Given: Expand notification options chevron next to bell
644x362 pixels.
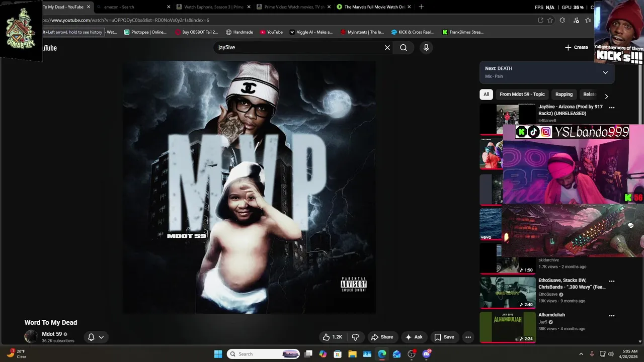Looking at the screenshot, I should [101, 337].
